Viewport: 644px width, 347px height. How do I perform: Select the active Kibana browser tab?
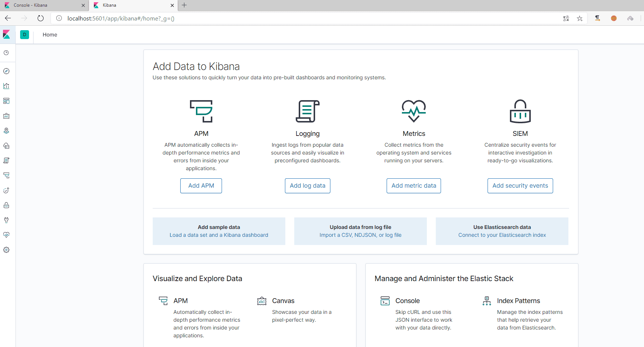[x=133, y=5]
